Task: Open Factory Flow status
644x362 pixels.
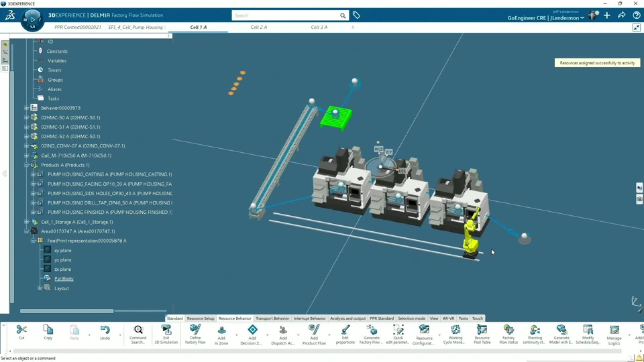Action: tap(508, 335)
